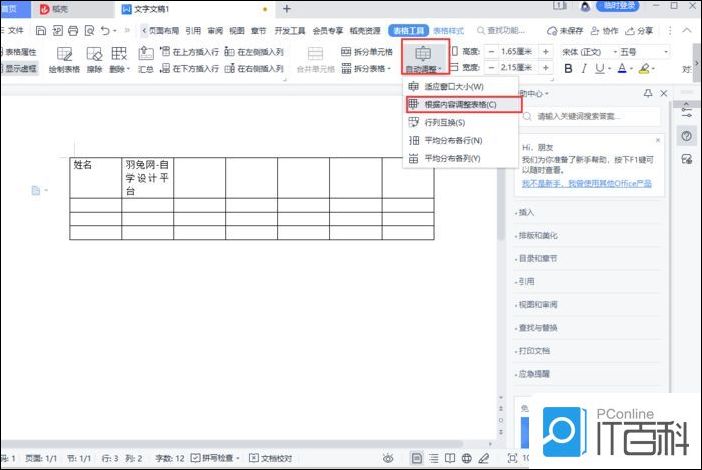This screenshot has height=470, width=702.
Task: Click 在右侧插入列 insert column right
Action: coord(254,68)
